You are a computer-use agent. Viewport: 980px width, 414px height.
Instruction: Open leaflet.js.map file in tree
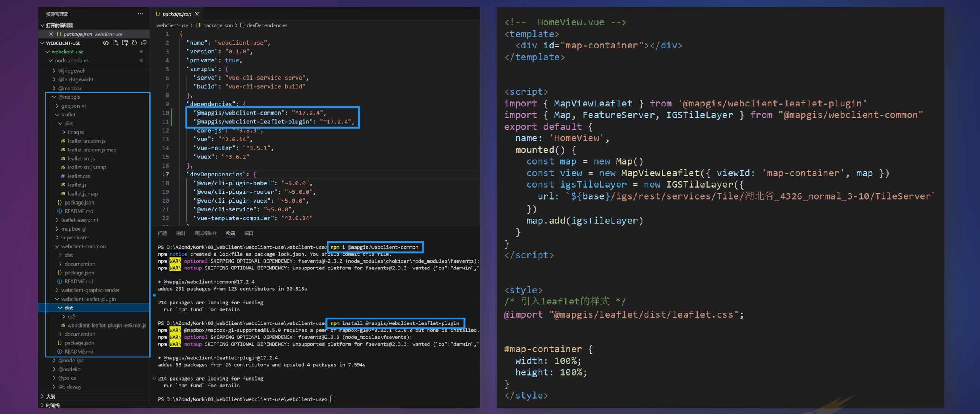(x=83, y=194)
